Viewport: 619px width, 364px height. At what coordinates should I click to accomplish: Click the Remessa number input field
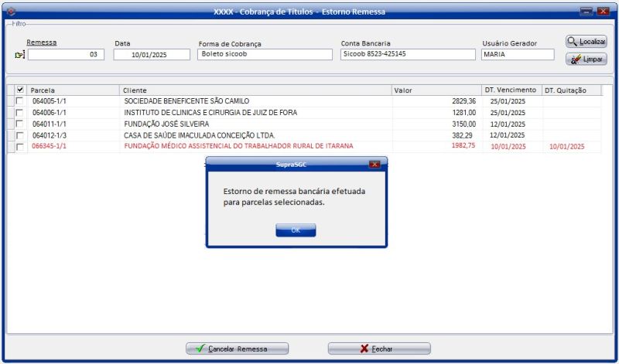(66, 54)
